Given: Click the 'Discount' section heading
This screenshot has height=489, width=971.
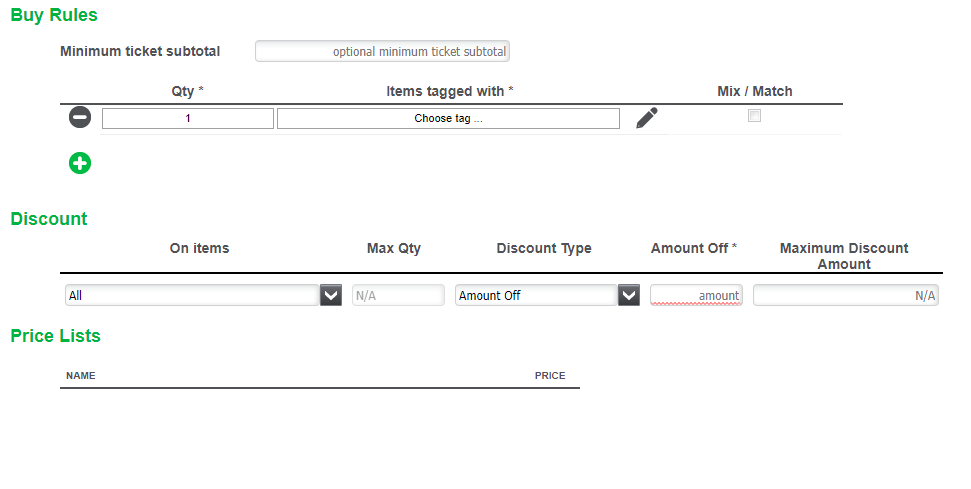Looking at the screenshot, I should pyautogui.click(x=49, y=219).
